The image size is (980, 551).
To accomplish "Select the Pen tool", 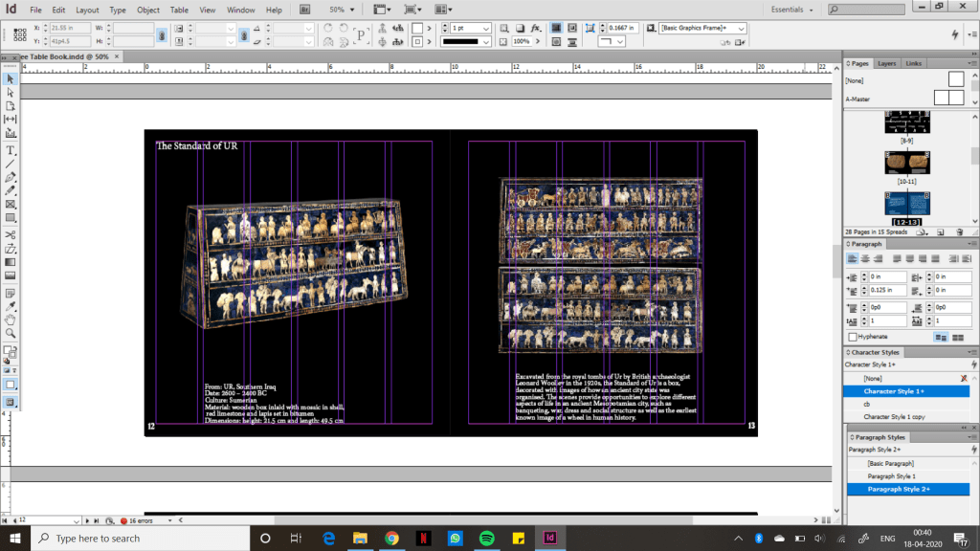I will [11, 178].
